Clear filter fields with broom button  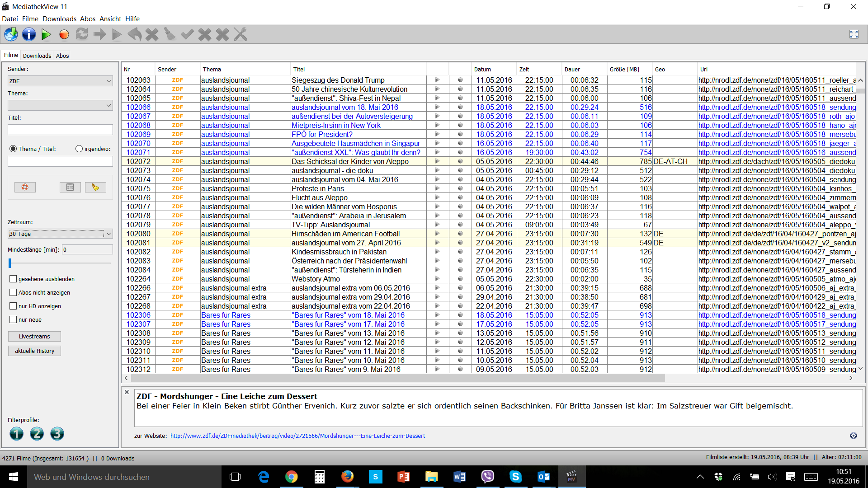pyautogui.click(x=95, y=187)
